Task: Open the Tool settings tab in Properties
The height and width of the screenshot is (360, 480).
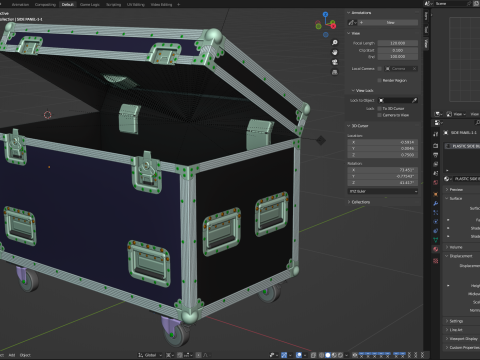Action: point(436,134)
